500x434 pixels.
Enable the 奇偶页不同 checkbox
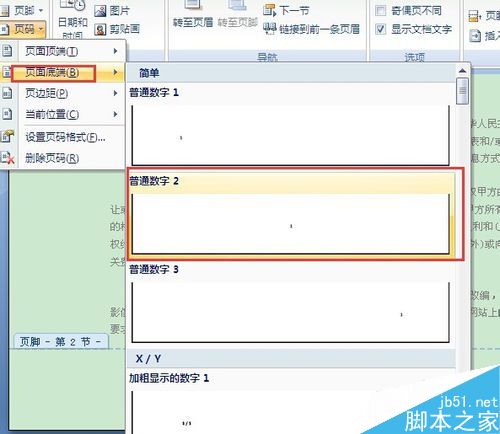[x=380, y=11]
